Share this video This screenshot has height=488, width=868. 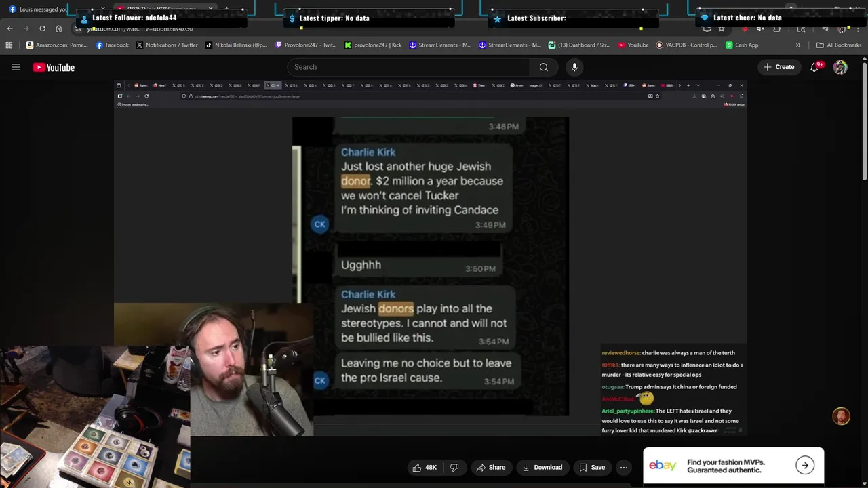point(490,467)
